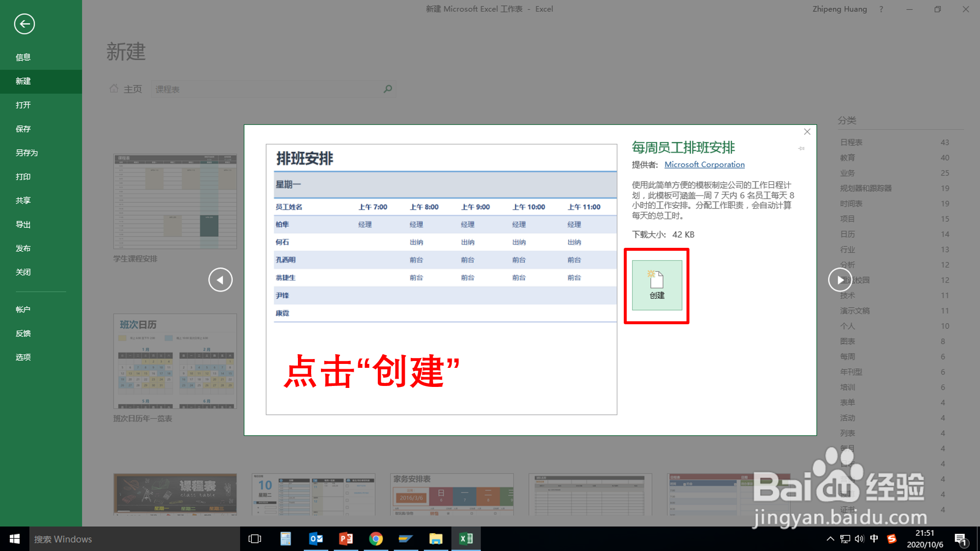Pin the template to the list
The image size is (980, 551).
(x=802, y=148)
